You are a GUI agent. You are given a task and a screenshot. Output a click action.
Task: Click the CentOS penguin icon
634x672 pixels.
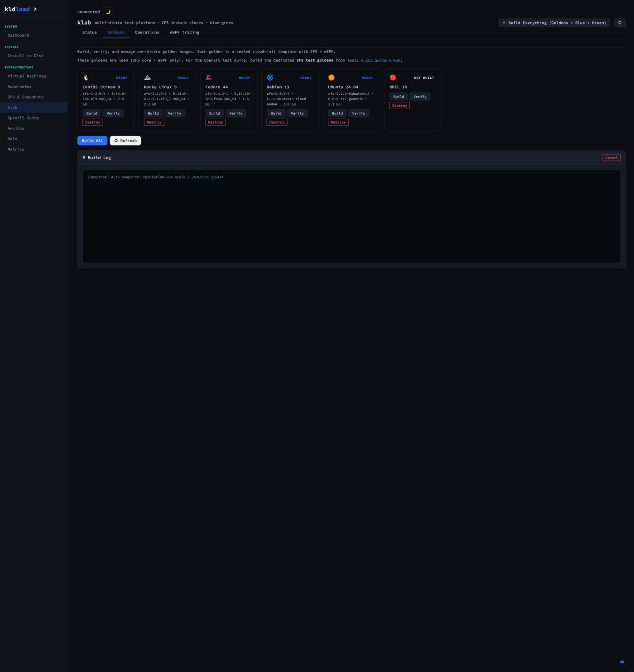click(86, 77)
